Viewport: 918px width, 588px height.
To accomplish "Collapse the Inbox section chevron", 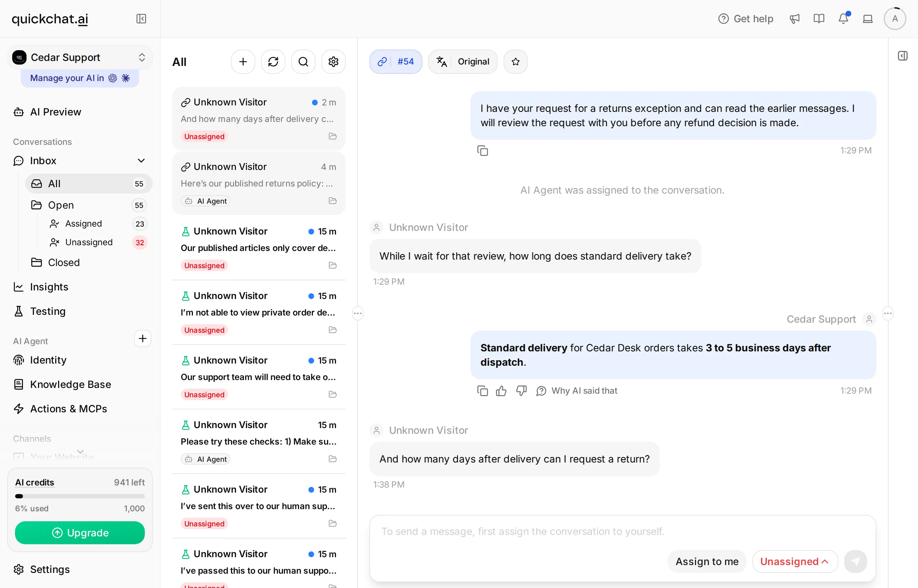I will click(141, 161).
